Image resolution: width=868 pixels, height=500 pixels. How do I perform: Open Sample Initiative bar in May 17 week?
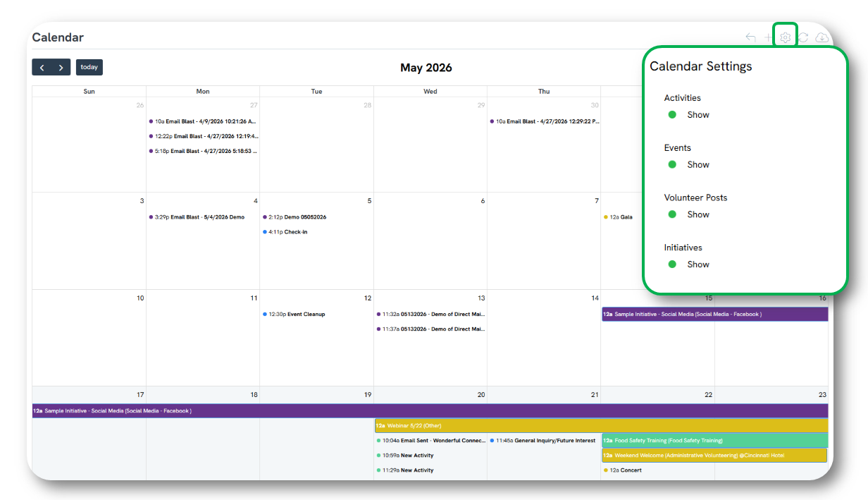pyautogui.click(x=430, y=410)
